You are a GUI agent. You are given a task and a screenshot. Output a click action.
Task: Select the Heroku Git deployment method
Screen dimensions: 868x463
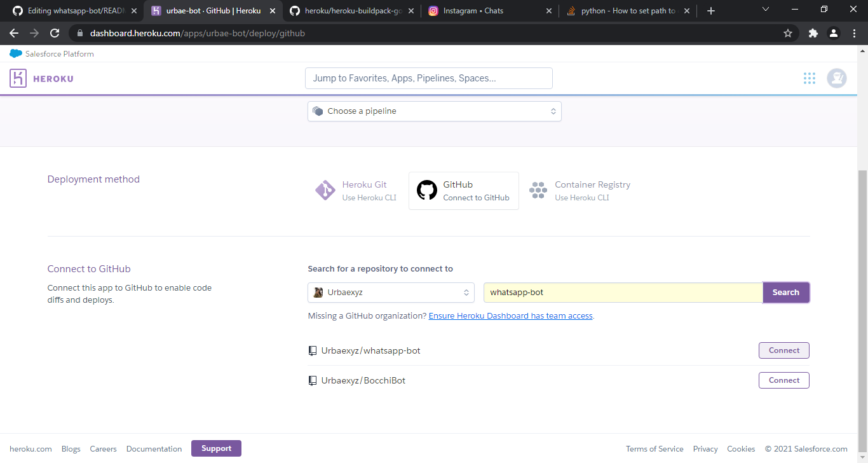point(356,191)
